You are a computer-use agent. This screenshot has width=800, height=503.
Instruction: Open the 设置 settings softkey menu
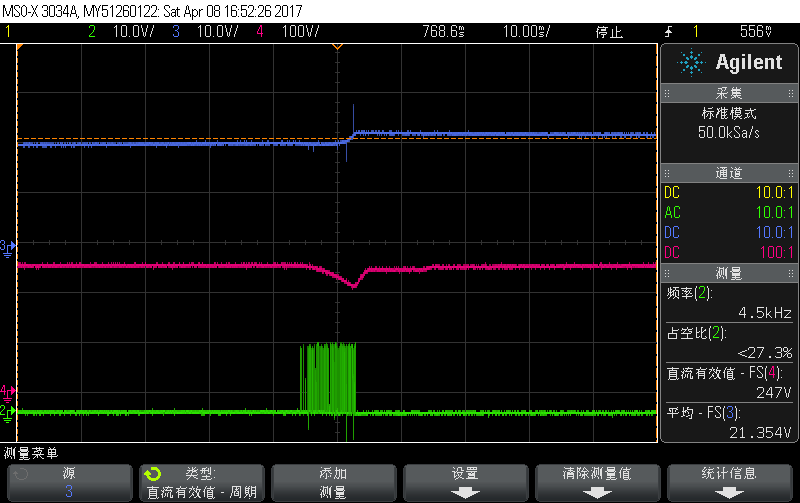pos(465,483)
